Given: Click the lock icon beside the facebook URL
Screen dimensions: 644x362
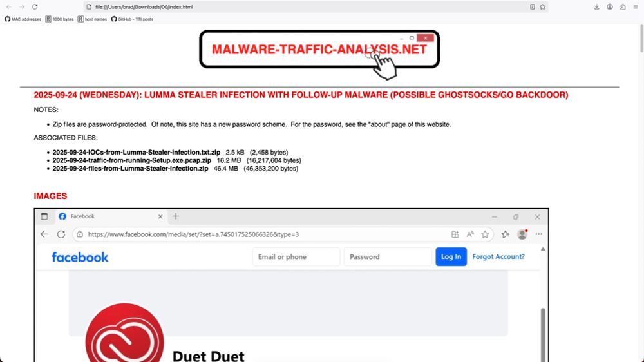Looking at the screenshot, I should point(80,234).
